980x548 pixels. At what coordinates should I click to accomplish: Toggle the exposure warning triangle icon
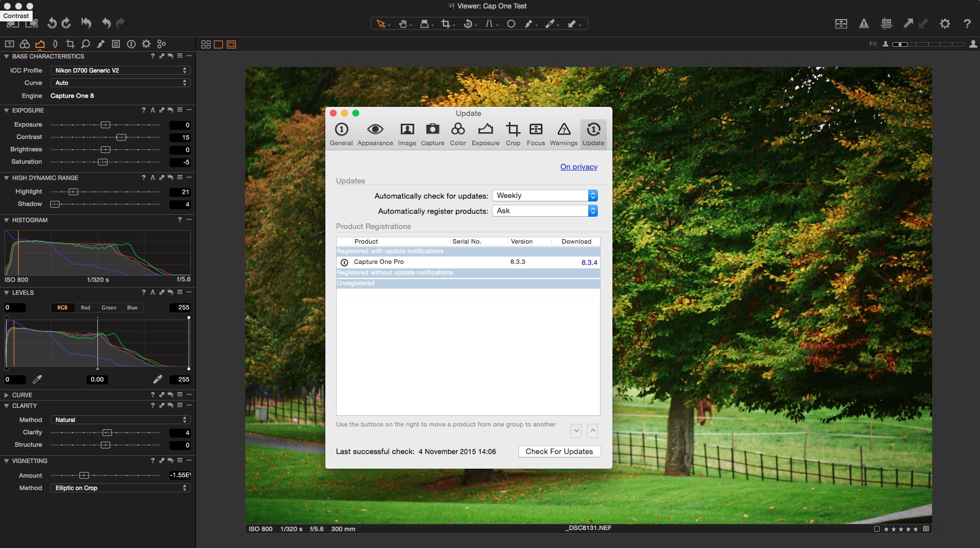[865, 24]
